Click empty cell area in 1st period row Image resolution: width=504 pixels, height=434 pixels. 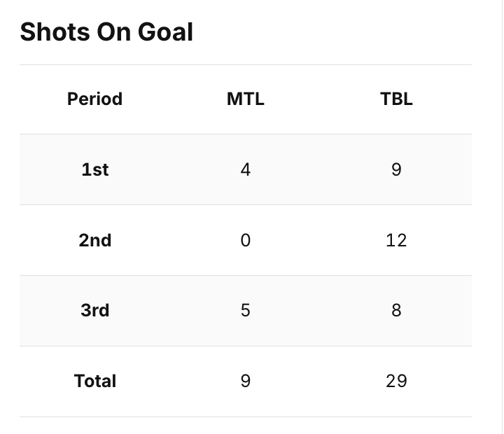coord(170,169)
